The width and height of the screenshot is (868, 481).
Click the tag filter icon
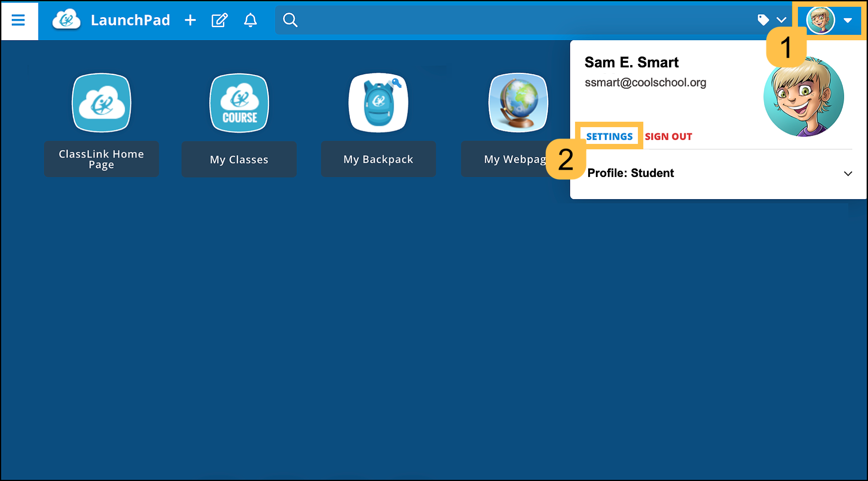point(763,20)
